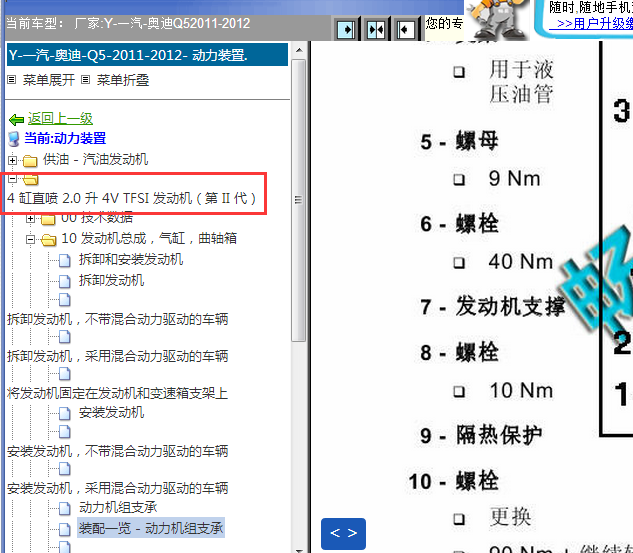Image resolution: width=633 pixels, height=553 pixels.
Task: Click the page icon beside 安装发动机
Action: (x=65, y=413)
